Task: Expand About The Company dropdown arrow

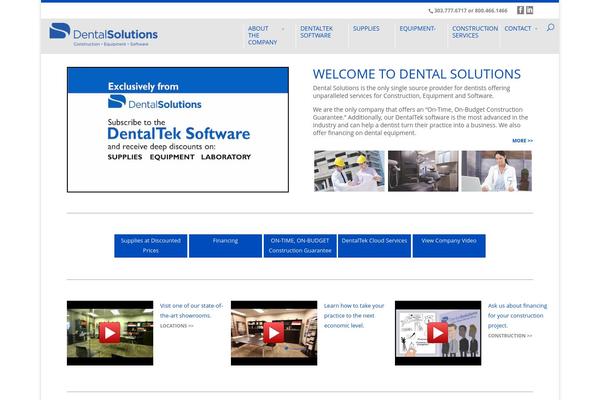Action: (283, 29)
